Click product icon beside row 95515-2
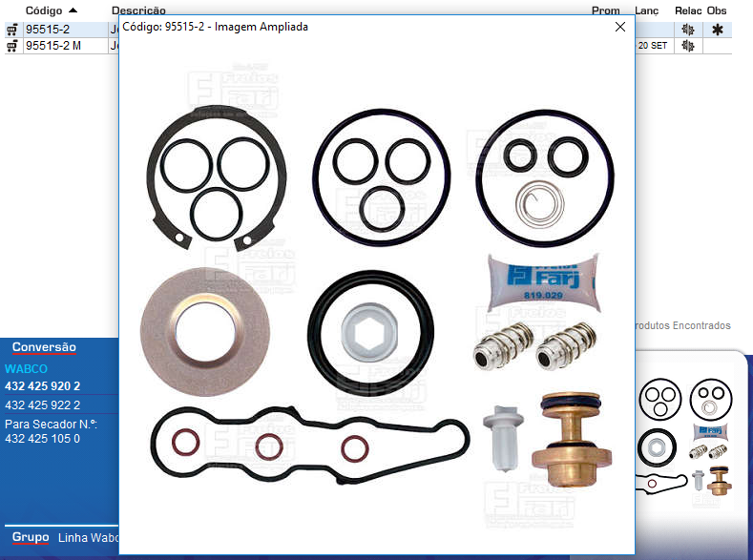Viewport: 753px width, 560px height. 12,30
